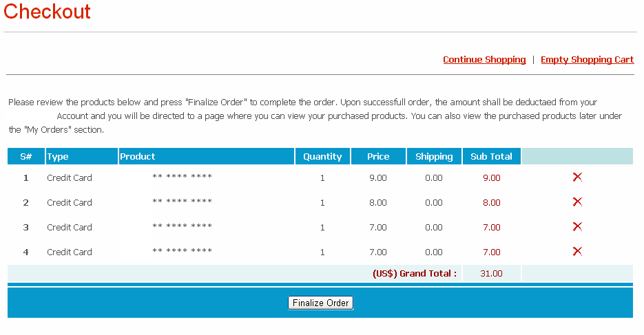644x335 pixels.
Task: Click the Product column header
Action: pyautogui.click(x=138, y=157)
